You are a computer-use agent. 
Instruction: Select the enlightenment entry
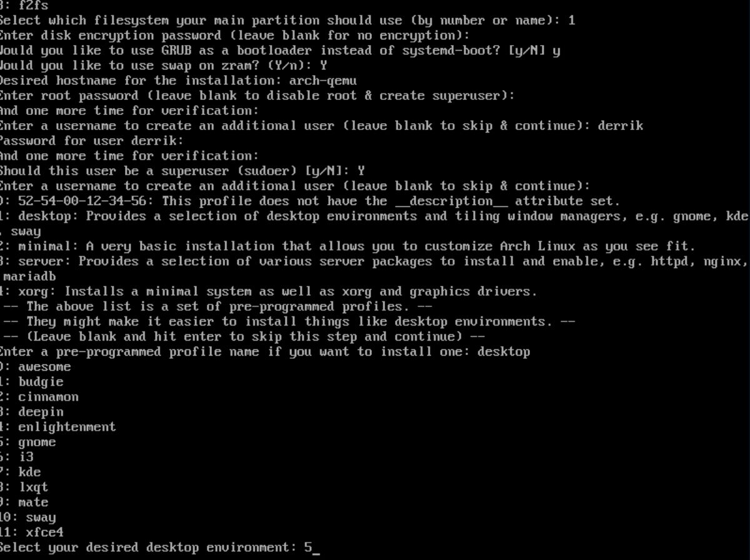point(58,427)
